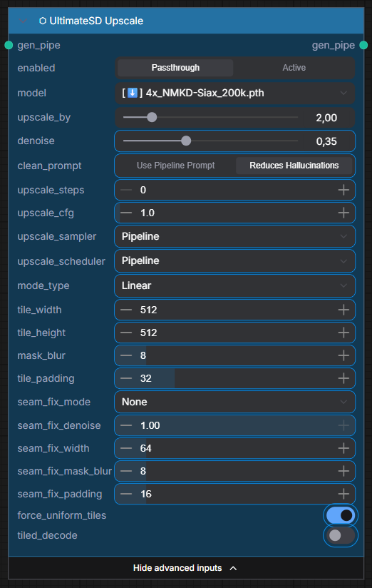This screenshot has width=372, height=588.
Task: Click the seam_fix_width value 64
Action: click(x=145, y=449)
